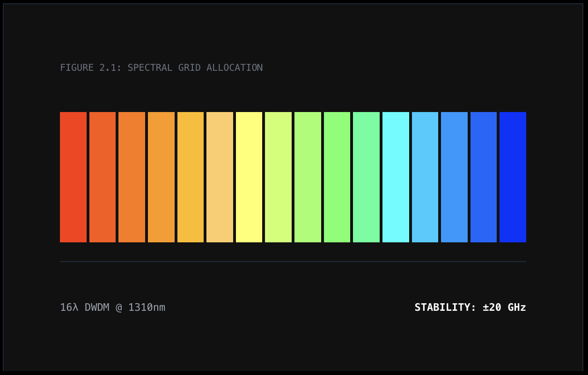Click the Figure 2.1 Spectral Grid Allocation title
The width and height of the screenshot is (588, 375).
(x=161, y=67)
